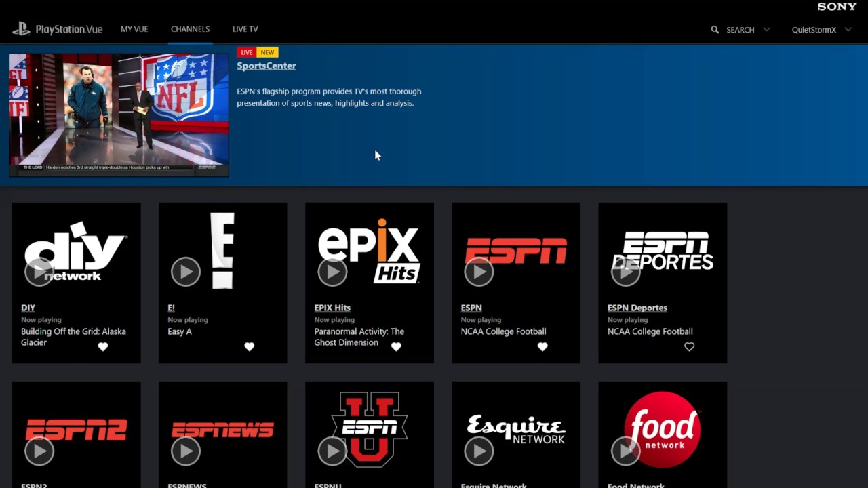Click 'Building Off the Grid: Alaska Glacier' text
The width and height of the screenshot is (868, 488).
73,337
